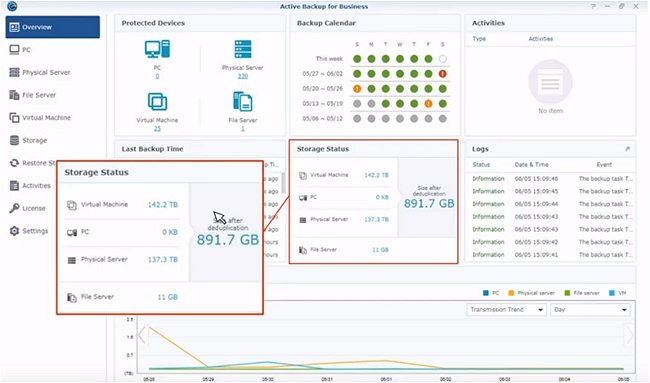650x383 pixels.
Task: Select the log entry at 06/05 15:09:46
Action: coord(552,179)
